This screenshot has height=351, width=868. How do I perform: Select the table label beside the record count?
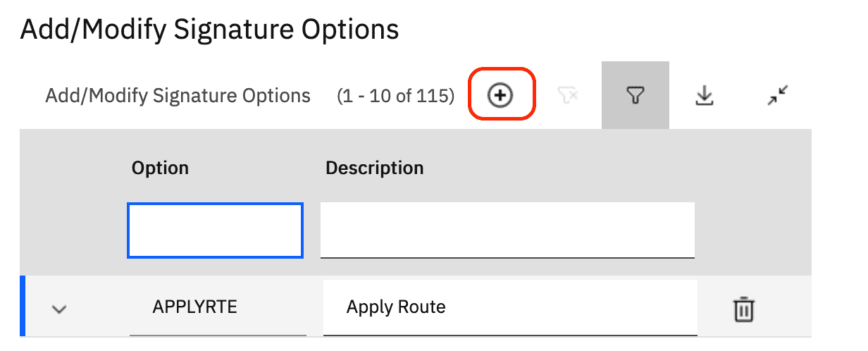pyautogui.click(x=178, y=96)
